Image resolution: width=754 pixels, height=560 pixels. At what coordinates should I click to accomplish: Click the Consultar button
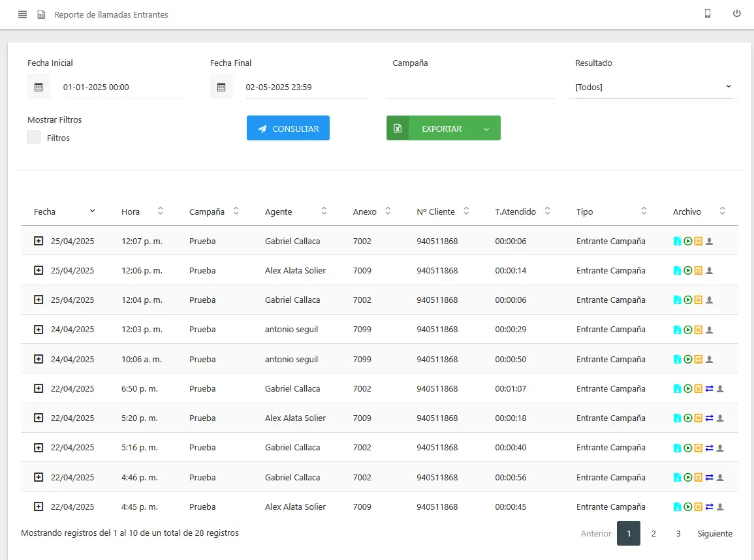tap(288, 129)
